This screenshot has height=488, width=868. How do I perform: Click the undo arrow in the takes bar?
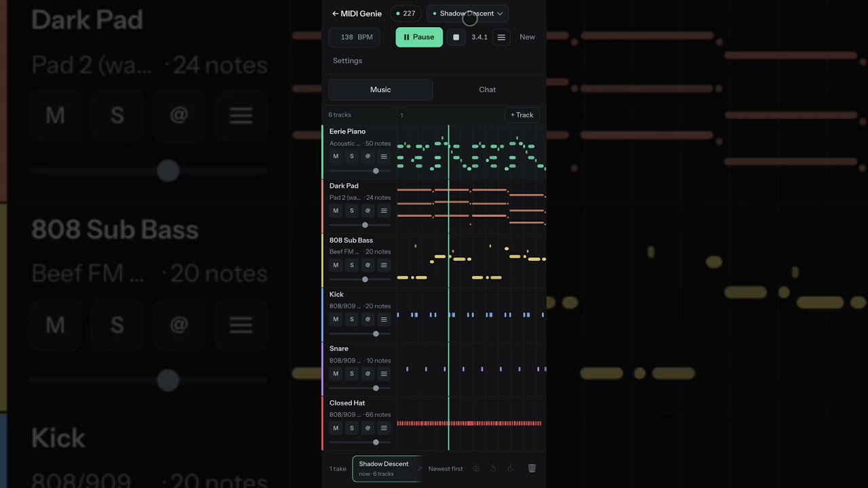point(493,468)
